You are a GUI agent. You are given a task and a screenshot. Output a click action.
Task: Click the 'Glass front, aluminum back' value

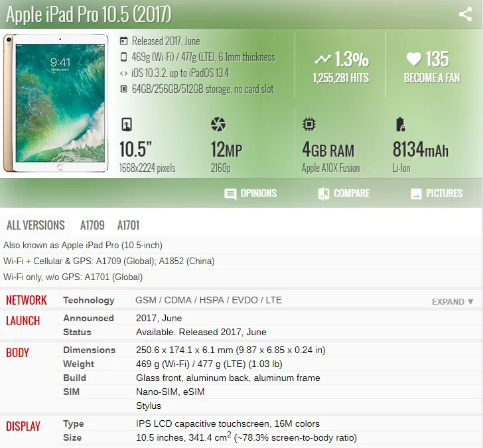pyautogui.click(x=228, y=378)
